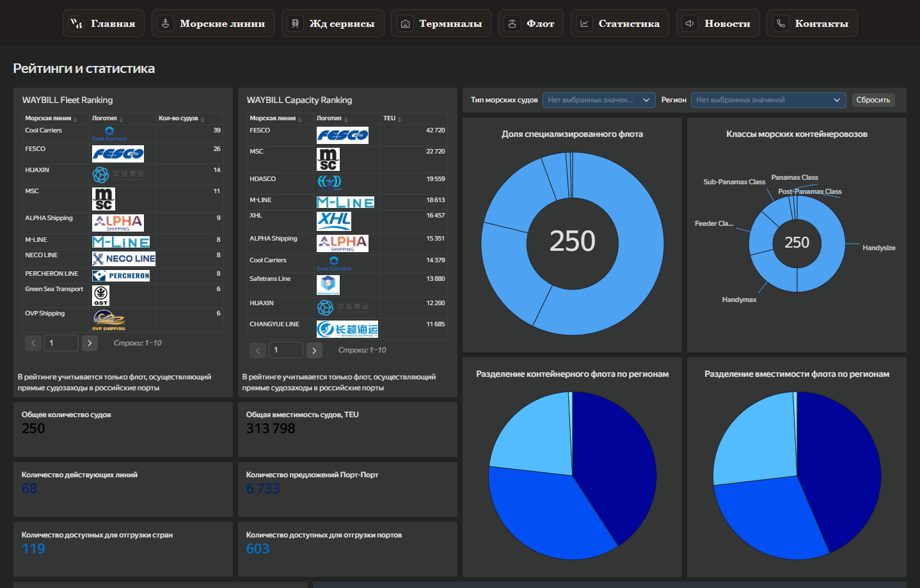This screenshot has height=588, width=920.
Task: Sort Capacity Ranking by Логотип column
Action: coord(332,118)
